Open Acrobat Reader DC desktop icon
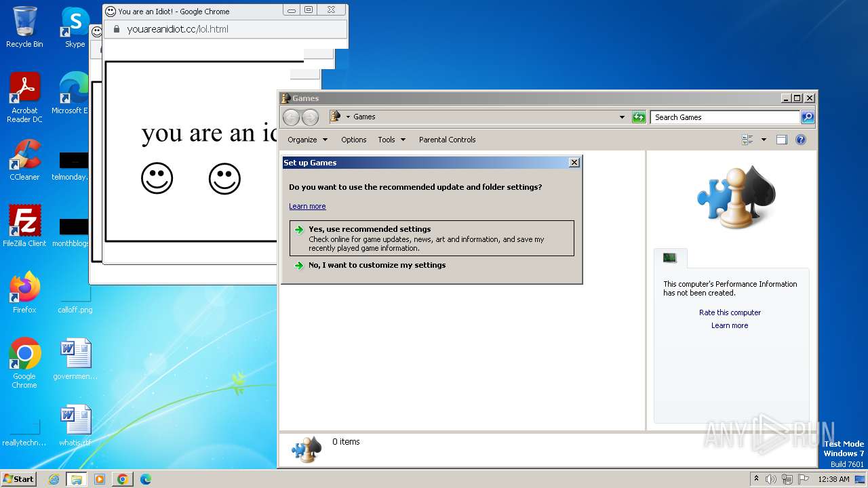The height and width of the screenshot is (488, 868). point(24,98)
